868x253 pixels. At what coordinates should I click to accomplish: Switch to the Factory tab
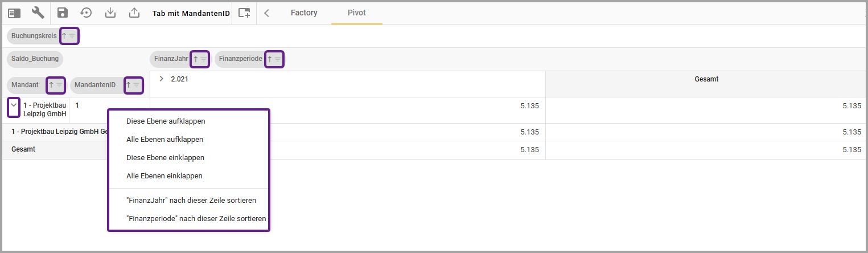(x=304, y=13)
